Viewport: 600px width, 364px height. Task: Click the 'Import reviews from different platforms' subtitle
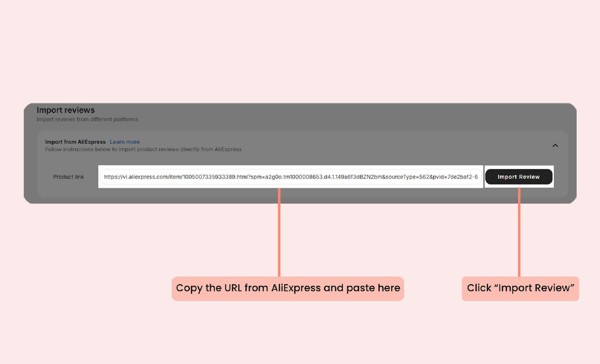87,119
